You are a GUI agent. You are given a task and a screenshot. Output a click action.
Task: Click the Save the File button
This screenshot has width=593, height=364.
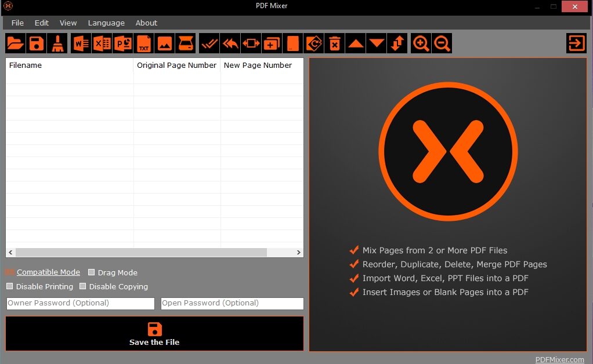point(154,333)
